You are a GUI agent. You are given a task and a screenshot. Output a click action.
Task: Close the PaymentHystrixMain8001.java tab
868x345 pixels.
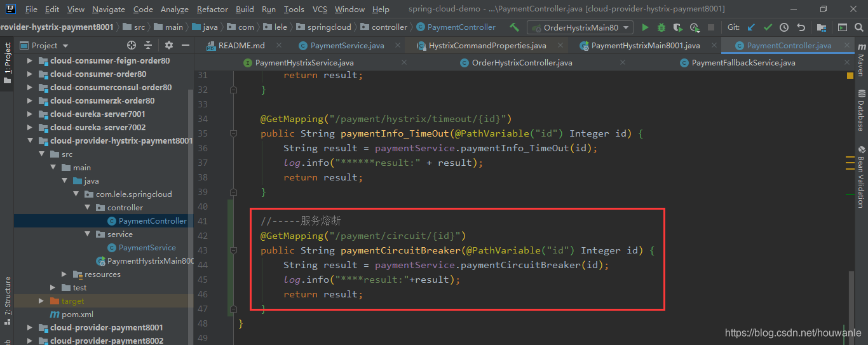point(714,46)
